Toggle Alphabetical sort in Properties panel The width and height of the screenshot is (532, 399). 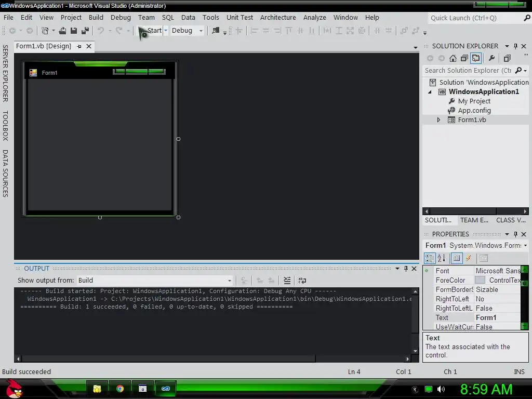tap(442, 258)
